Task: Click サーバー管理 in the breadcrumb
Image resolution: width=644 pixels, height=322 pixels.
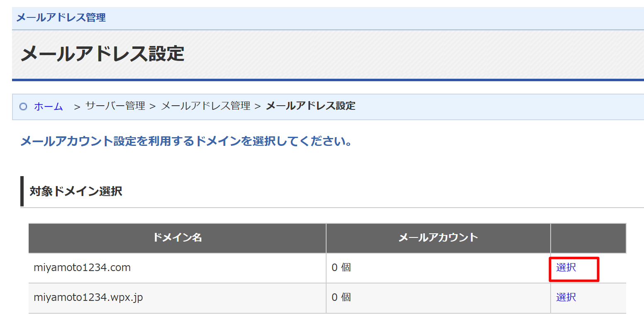Action: click(x=115, y=106)
